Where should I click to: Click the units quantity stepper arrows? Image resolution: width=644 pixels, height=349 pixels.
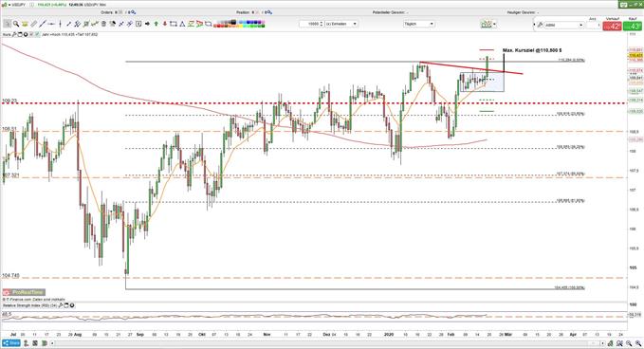pos(322,24)
